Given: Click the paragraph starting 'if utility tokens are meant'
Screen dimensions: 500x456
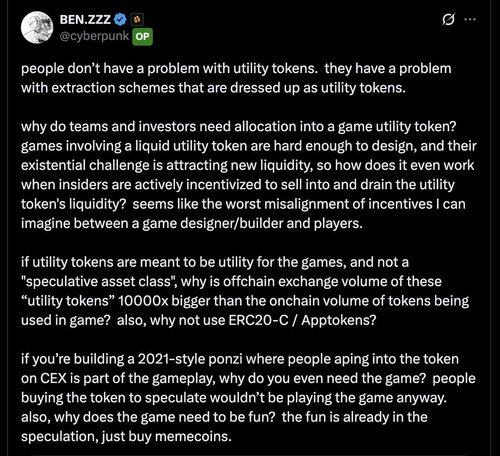Looking at the screenshot, I should [x=245, y=291].
